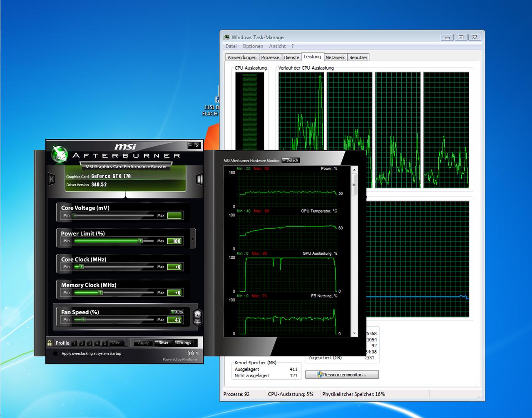Open the information panel via i icon

199,179
